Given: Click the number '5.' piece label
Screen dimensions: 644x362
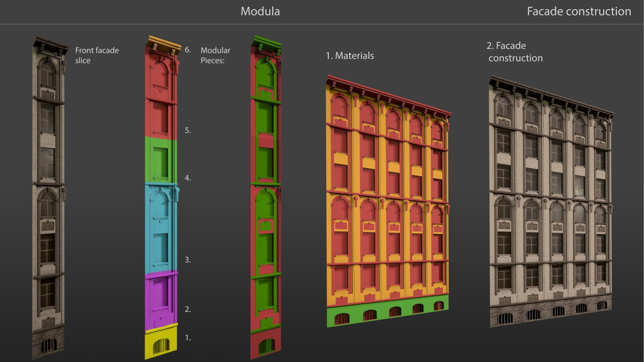Looking at the screenshot, I should 188,130.
